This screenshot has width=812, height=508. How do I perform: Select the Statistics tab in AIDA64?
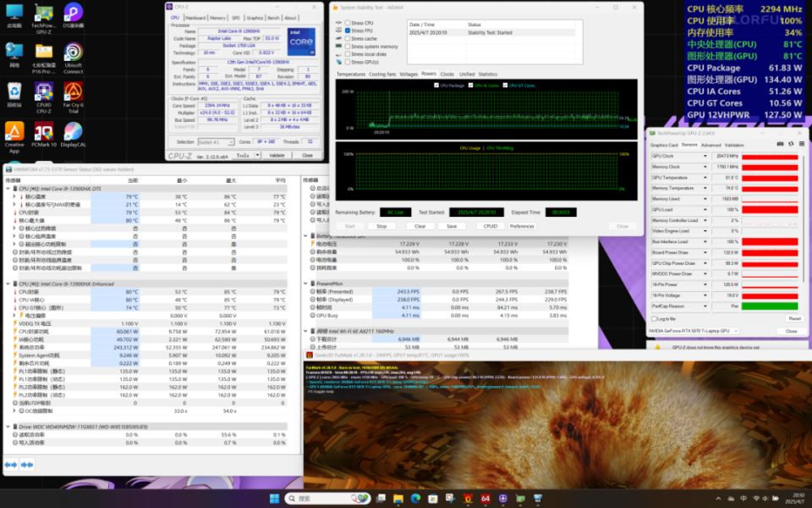tap(488, 75)
